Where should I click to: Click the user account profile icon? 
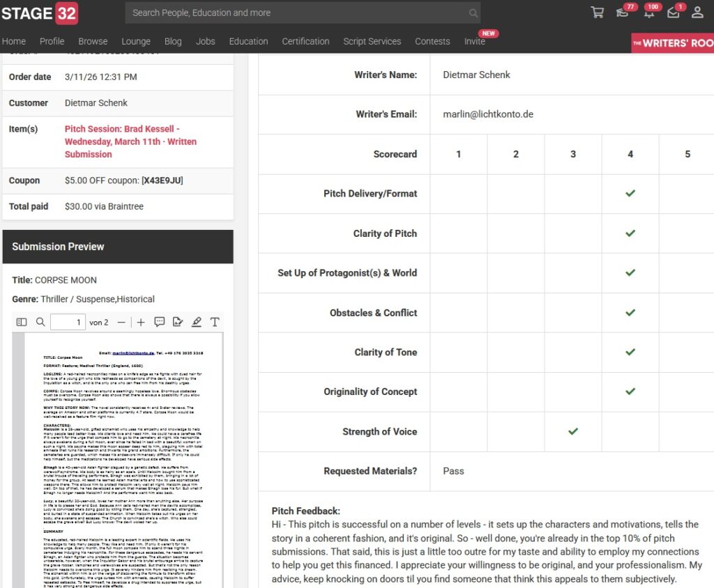click(697, 13)
